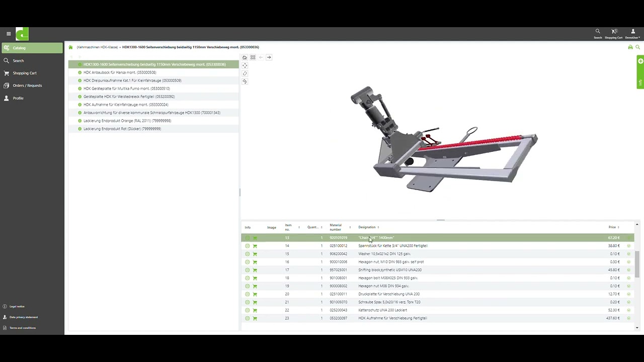Add item 17 Shifting block to cart
Screen dimensions: 644x362
(x=255, y=270)
